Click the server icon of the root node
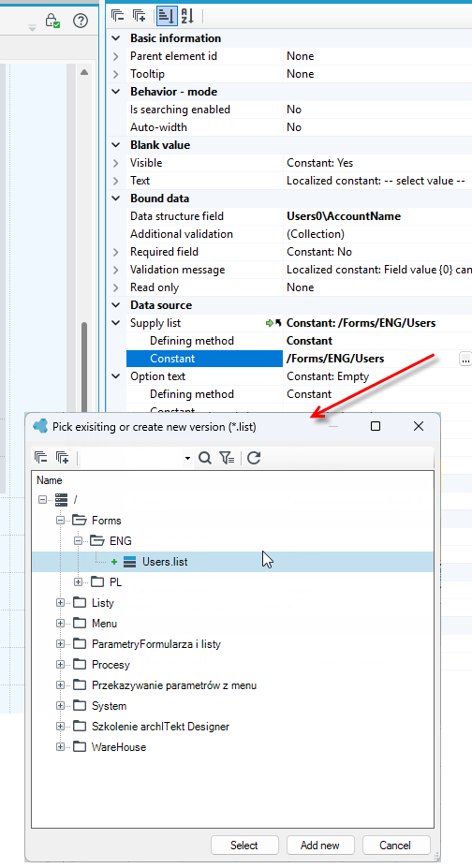Screen dimensions: 472x868 pyautogui.click(x=62, y=500)
